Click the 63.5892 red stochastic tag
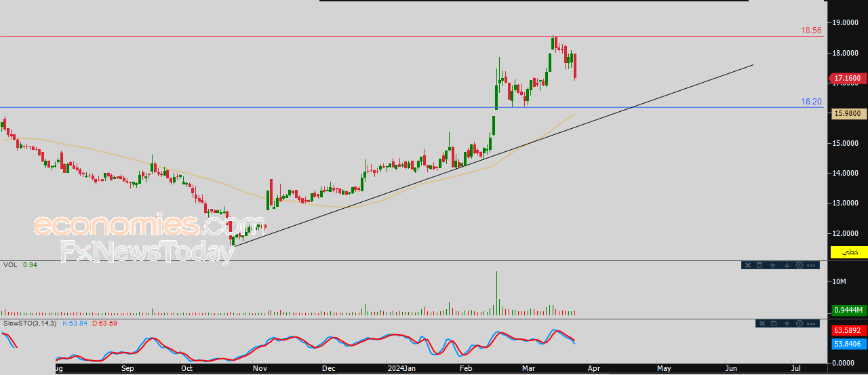 848,331
